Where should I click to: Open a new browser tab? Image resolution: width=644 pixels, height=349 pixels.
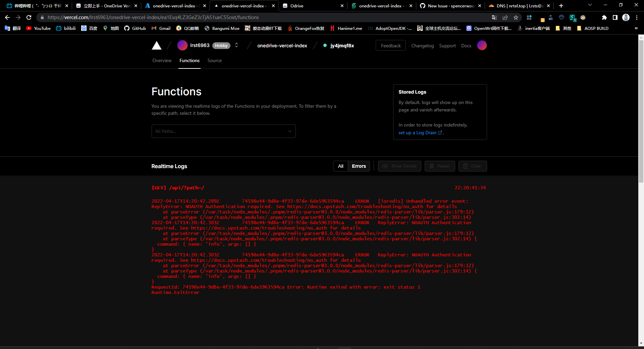(561, 6)
